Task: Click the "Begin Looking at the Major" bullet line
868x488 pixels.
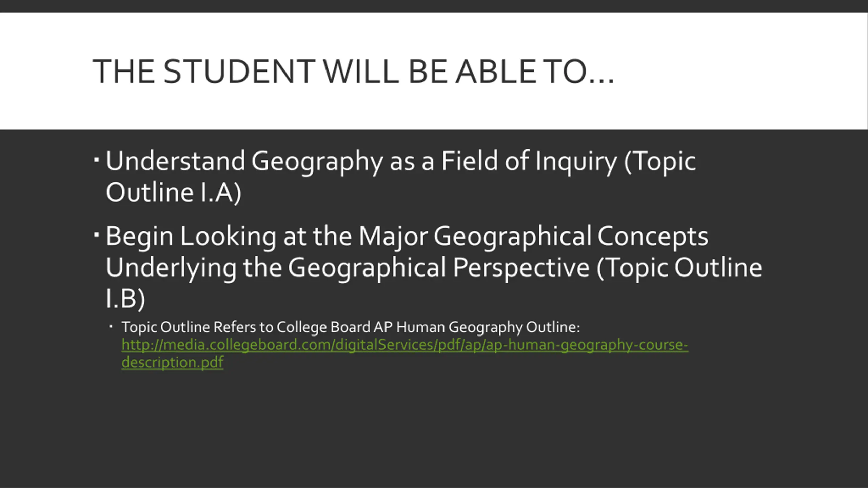Action: tap(407, 236)
